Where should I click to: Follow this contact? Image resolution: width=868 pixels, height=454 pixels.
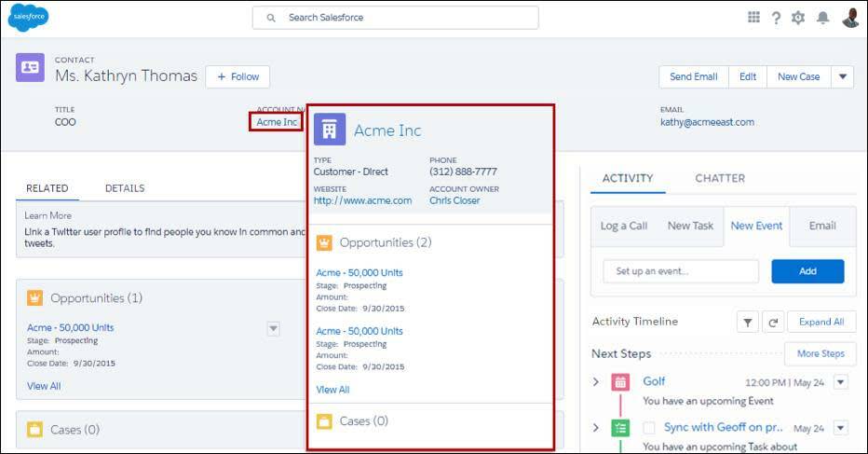point(237,77)
